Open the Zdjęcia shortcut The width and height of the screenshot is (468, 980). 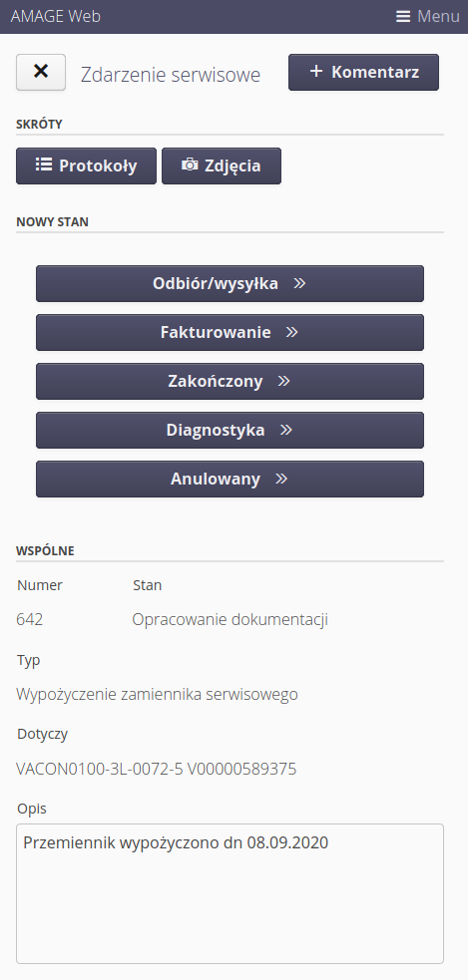222,165
